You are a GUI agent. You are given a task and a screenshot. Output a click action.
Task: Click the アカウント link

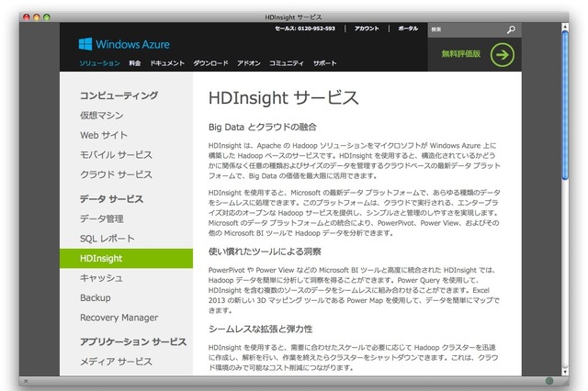coord(367,28)
